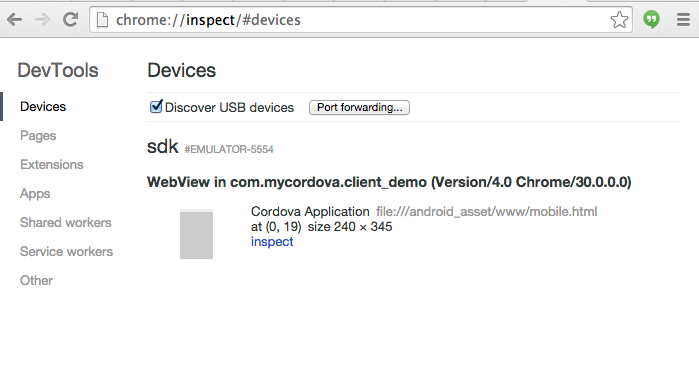Go back with the browser back arrow
The image size is (699, 365).
pyautogui.click(x=15, y=20)
